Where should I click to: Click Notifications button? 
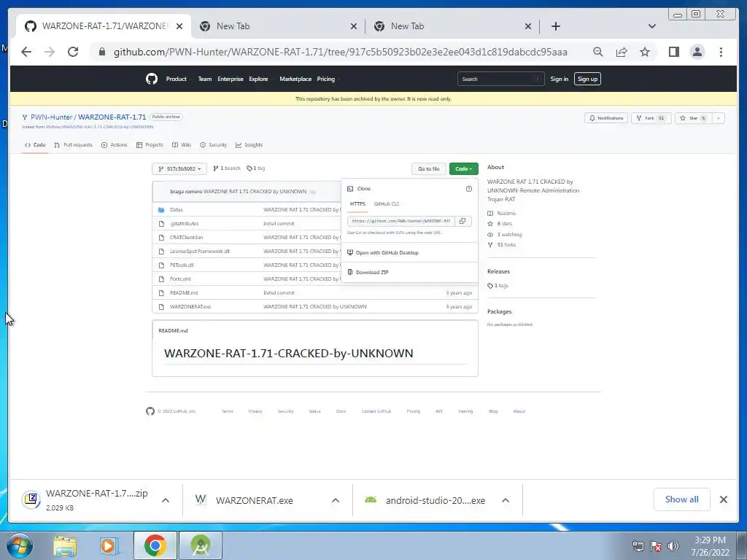pyautogui.click(x=606, y=118)
